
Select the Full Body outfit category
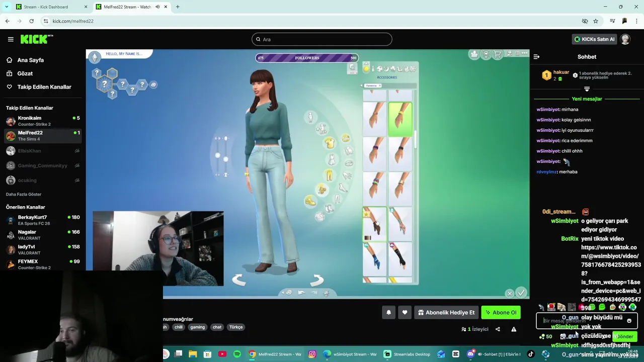coord(332,160)
